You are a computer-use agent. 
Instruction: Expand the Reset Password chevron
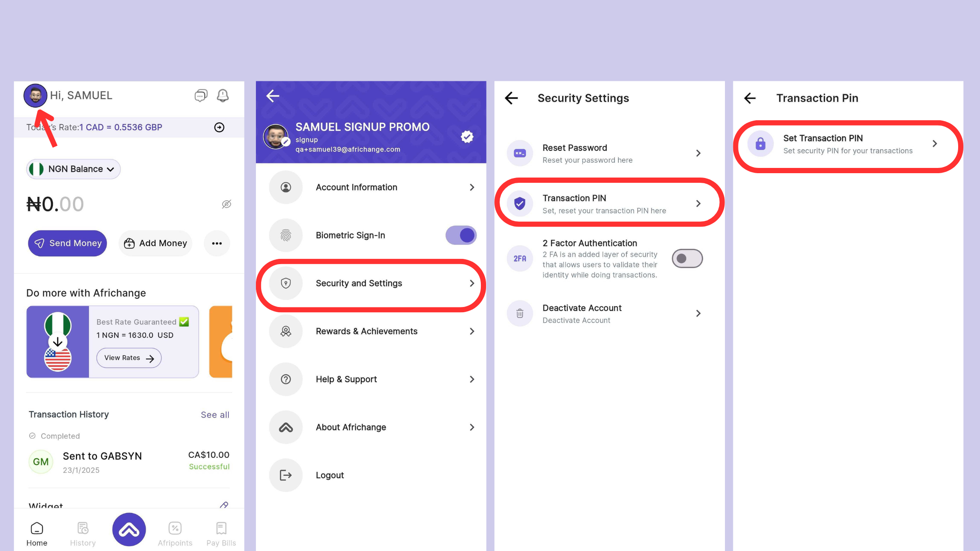698,153
